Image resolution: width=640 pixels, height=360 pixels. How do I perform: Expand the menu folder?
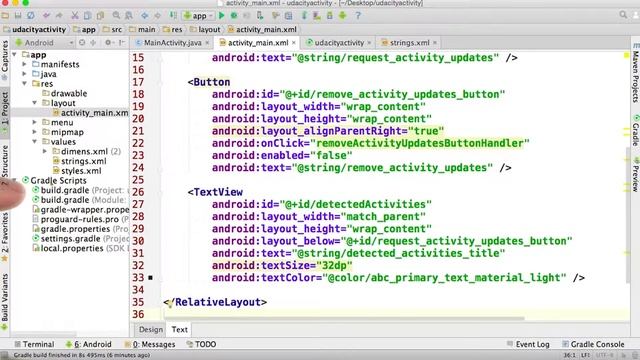(x=35, y=122)
